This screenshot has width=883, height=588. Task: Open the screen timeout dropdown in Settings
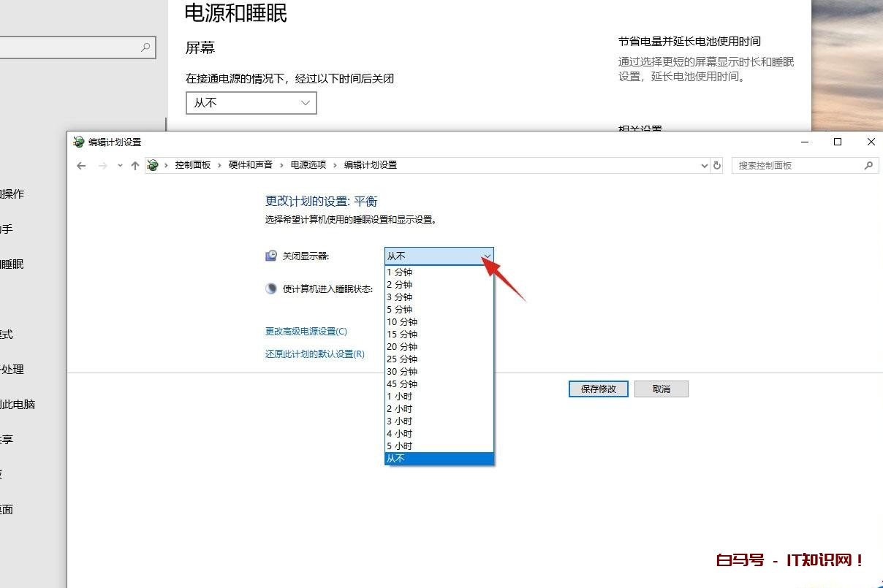click(x=251, y=103)
